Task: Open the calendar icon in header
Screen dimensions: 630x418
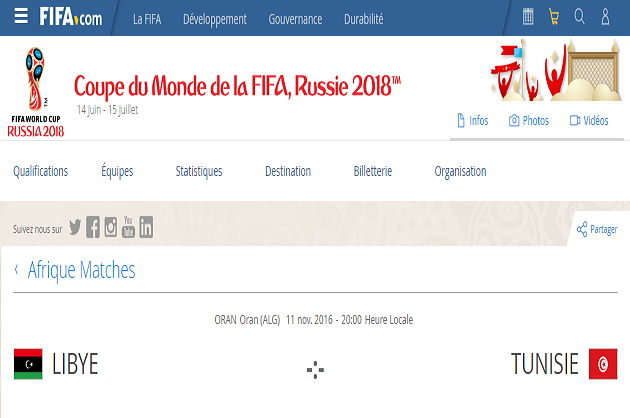Action: [528, 17]
